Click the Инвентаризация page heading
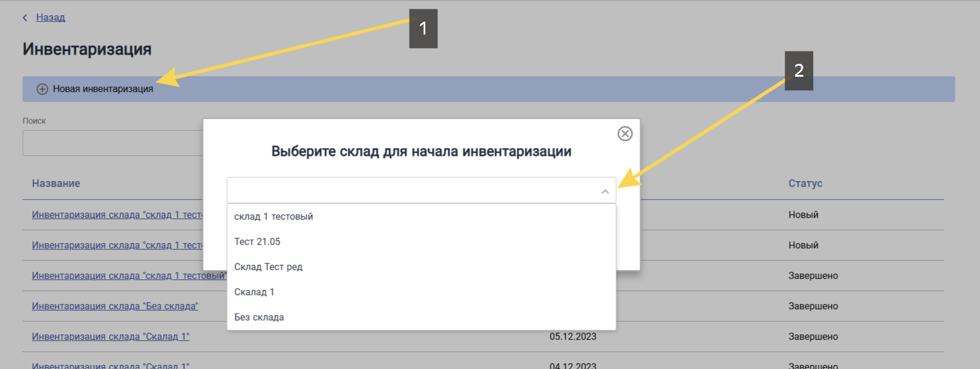Image resolution: width=980 pixels, height=369 pixels. coord(87,49)
